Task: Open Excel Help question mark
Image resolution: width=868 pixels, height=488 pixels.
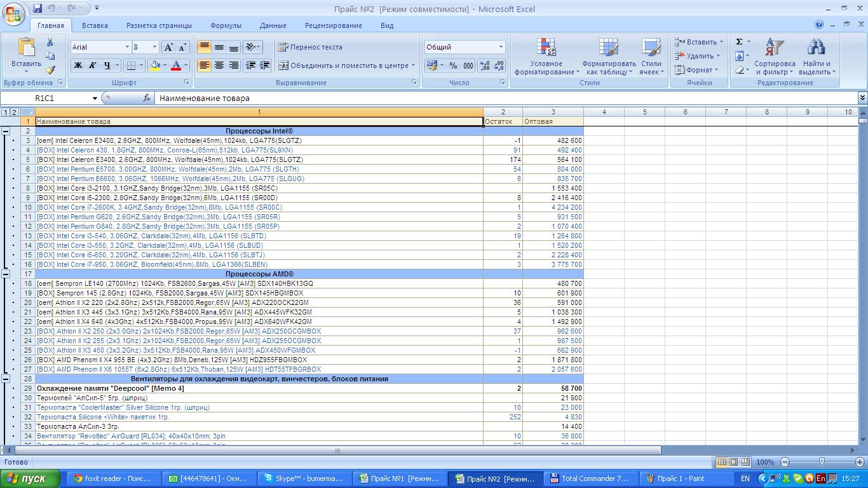Action: coord(819,25)
